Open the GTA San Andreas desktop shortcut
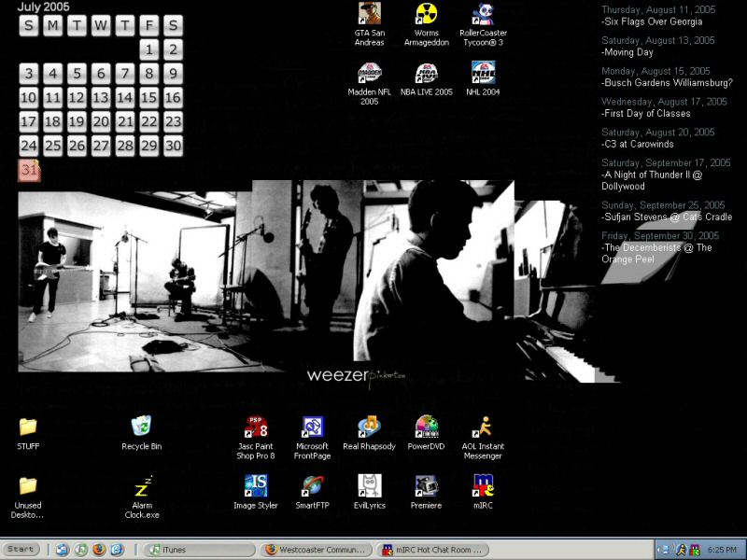 [369, 24]
